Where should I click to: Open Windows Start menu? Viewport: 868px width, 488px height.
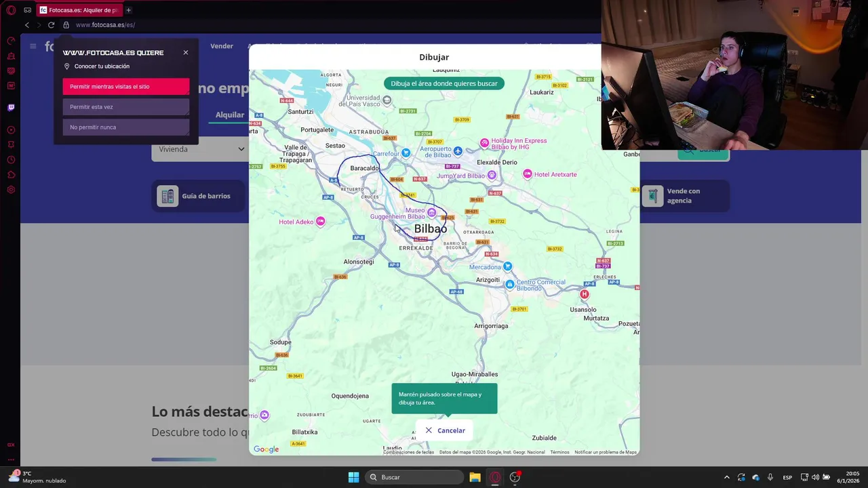pyautogui.click(x=353, y=477)
